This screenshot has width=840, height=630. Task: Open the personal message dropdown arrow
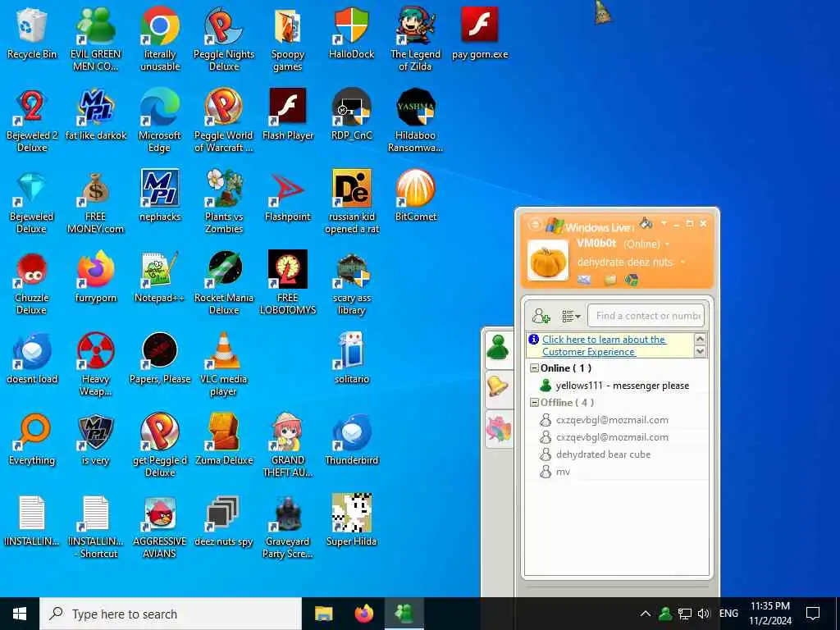click(682, 262)
